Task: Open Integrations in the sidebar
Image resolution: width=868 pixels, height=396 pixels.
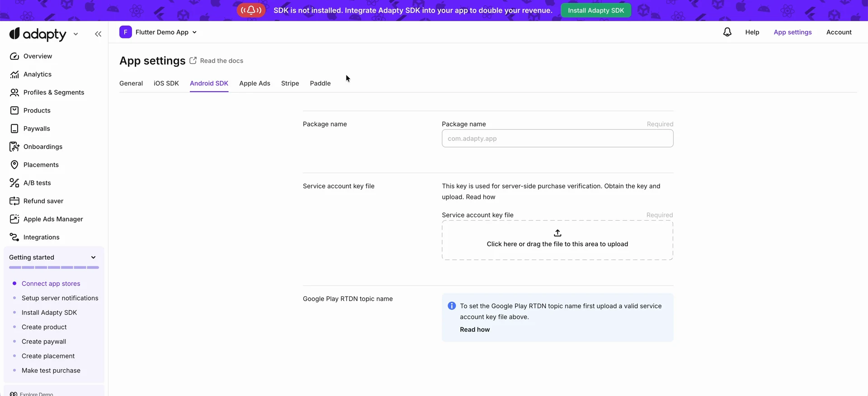Action: point(42,237)
